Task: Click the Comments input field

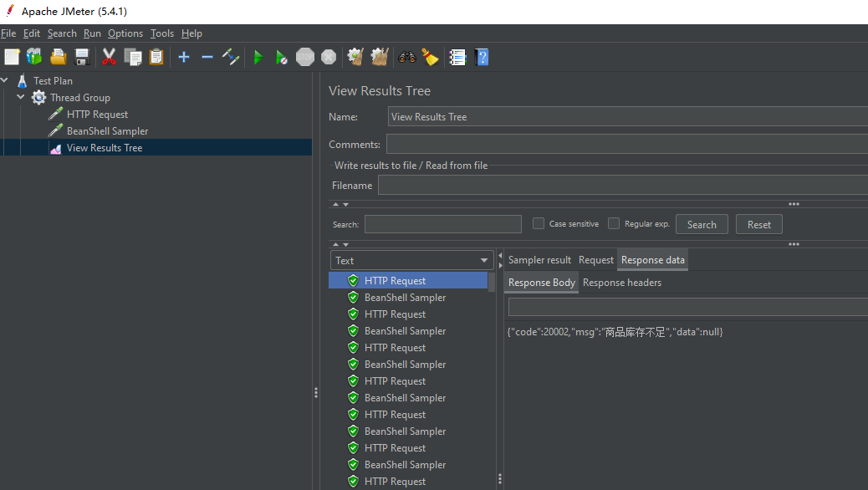Action: [x=627, y=144]
